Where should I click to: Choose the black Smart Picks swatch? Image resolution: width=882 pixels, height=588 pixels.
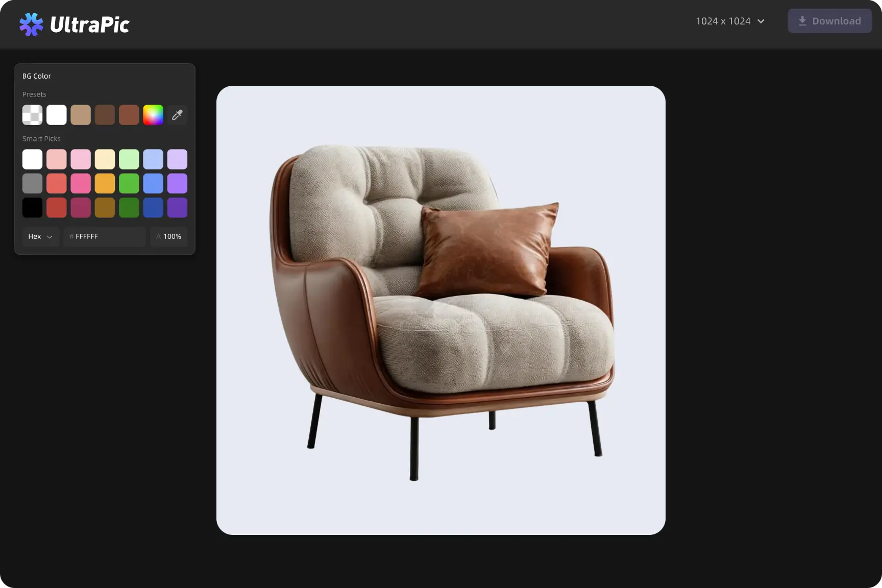coord(32,208)
